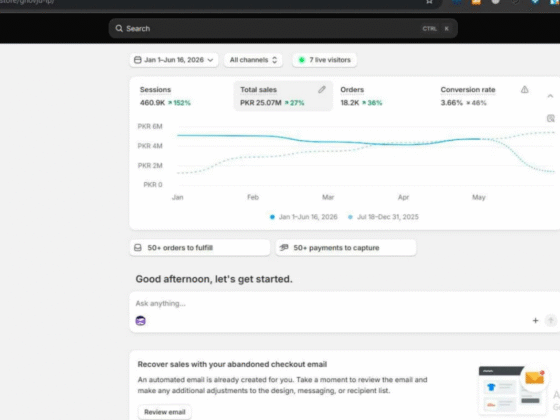Image resolution: width=560 pixels, height=420 pixels.
Task: Open the report view icon above the chart
Action: point(551,118)
